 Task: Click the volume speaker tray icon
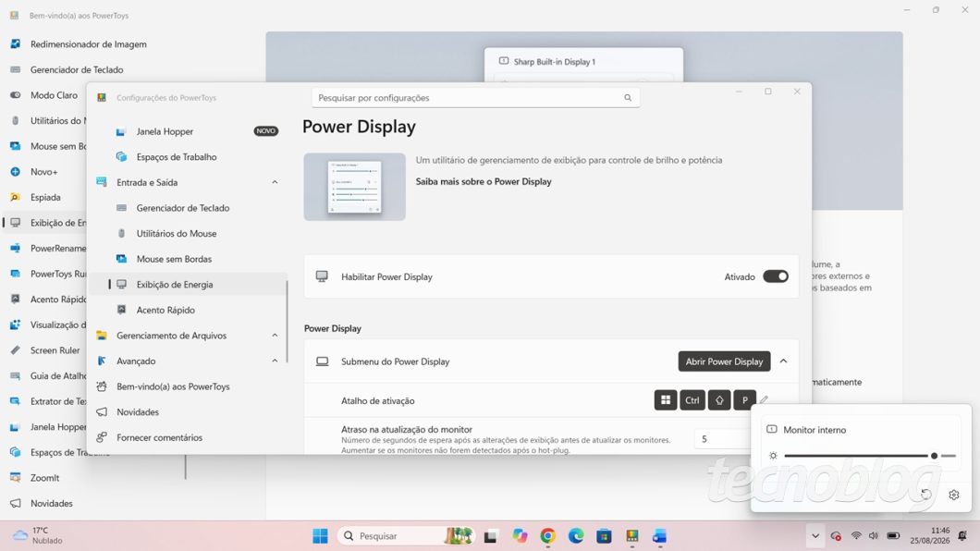(874, 536)
